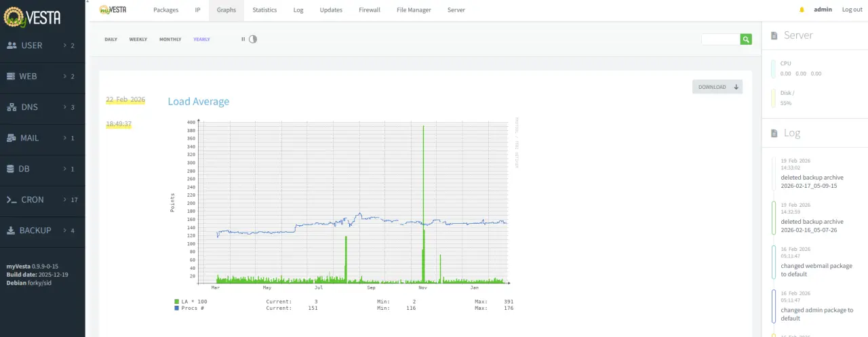The image size is (868, 337).
Task: Pause graph auto-refresh icon
Action: click(243, 39)
